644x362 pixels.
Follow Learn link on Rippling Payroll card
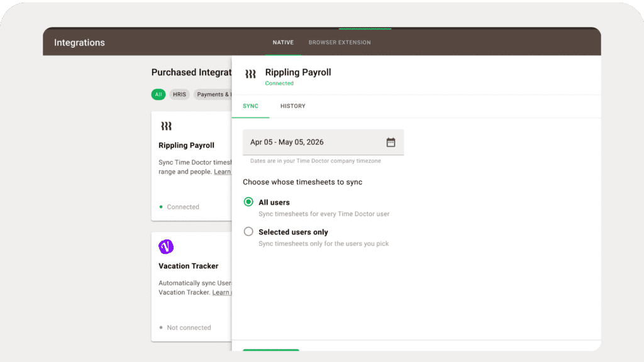pos(223,172)
